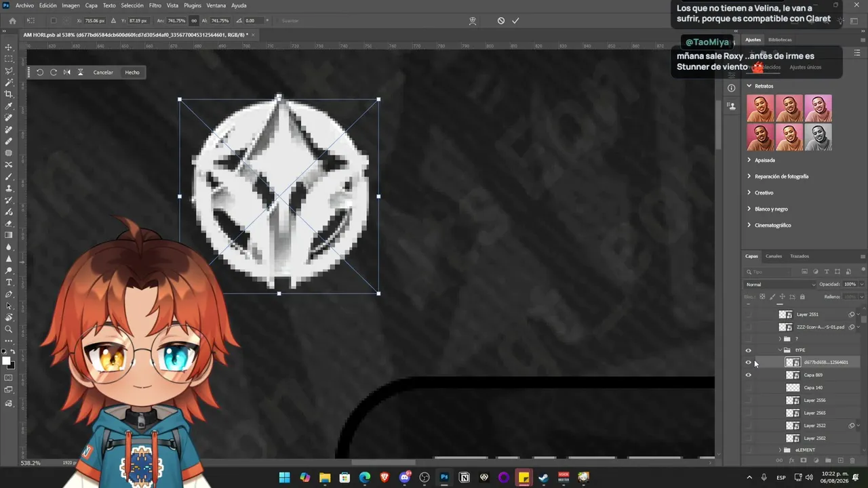The image size is (868, 488).
Task: Collapse the tYPE layer group
Action: (780, 350)
